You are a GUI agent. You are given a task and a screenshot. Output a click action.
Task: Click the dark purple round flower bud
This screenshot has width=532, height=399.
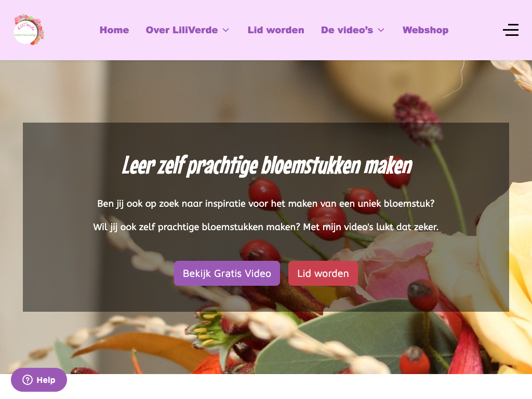tap(418, 119)
